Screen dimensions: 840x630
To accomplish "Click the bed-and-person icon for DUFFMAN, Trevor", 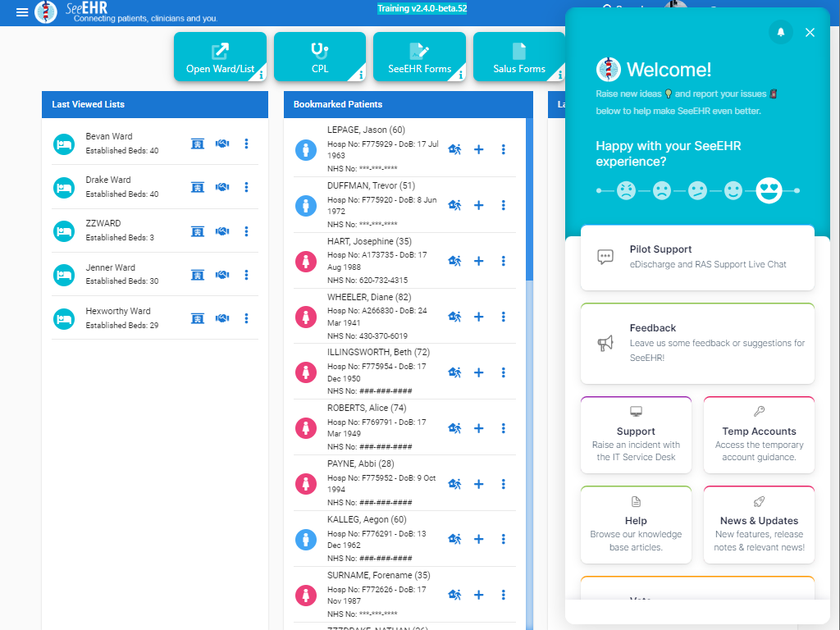I will coord(454,205).
